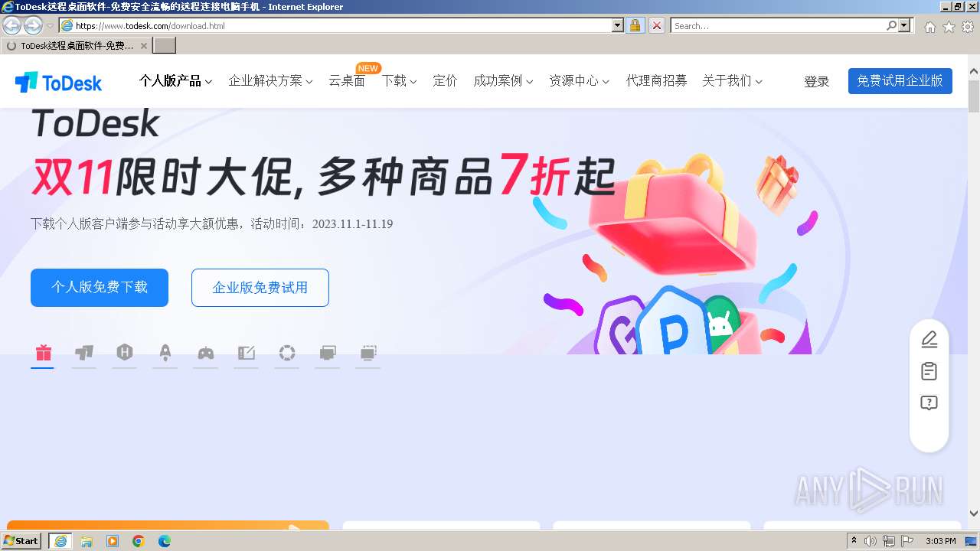Expand the 资源中心 menu
Viewport: 980px width, 551px height.
(579, 81)
